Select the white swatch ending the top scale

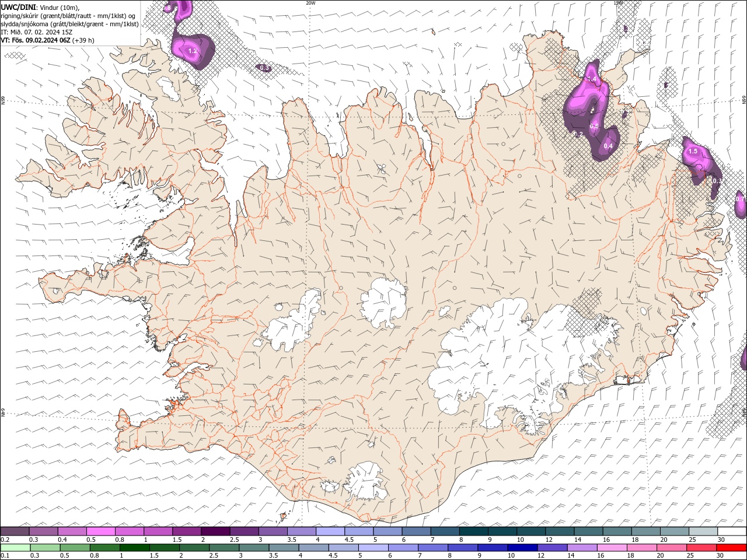pos(731,531)
